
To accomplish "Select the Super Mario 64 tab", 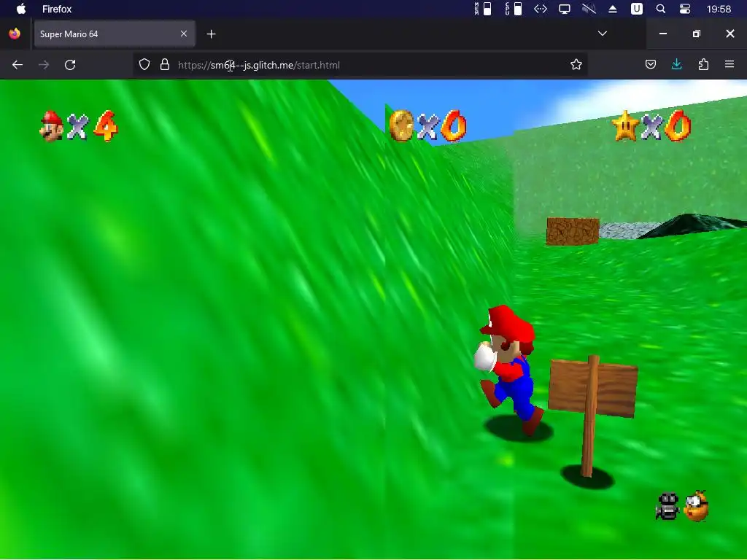I will click(x=115, y=34).
